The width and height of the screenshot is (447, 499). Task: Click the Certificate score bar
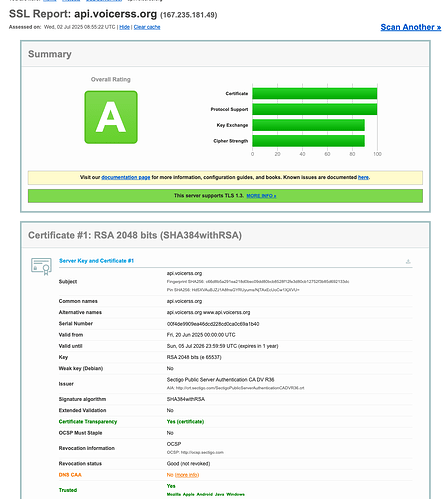[315, 94]
